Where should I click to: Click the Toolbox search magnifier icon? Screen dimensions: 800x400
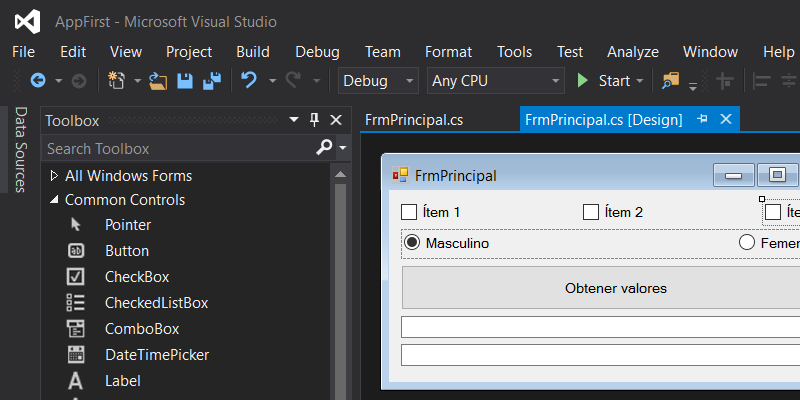coord(324,148)
